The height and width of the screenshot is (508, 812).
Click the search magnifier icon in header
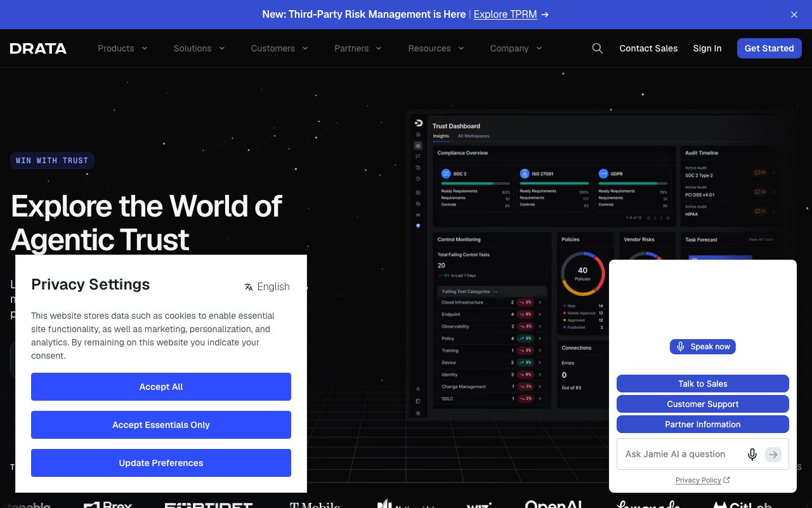tap(597, 48)
